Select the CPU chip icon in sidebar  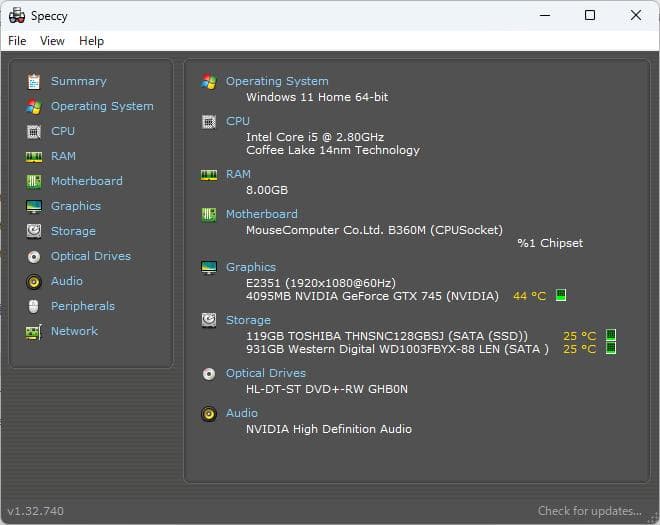[34, 131]
